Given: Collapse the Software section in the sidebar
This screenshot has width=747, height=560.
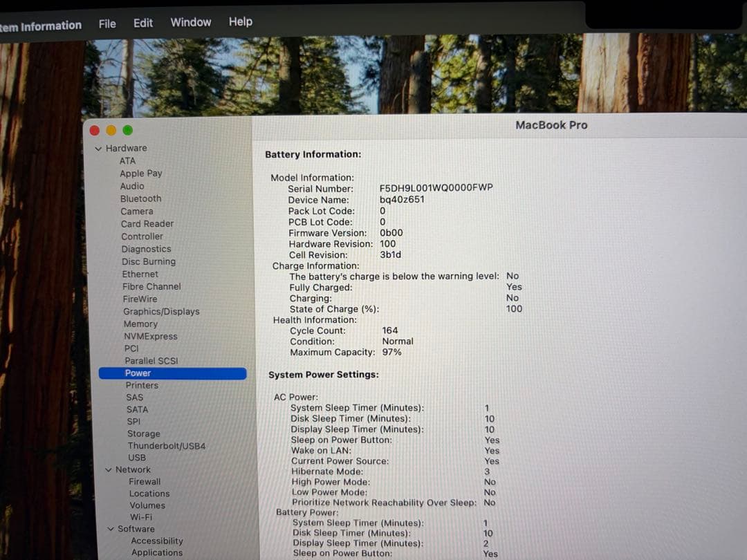Looking at the screenshot, I should pyautogui.click(x=111, y=528).
